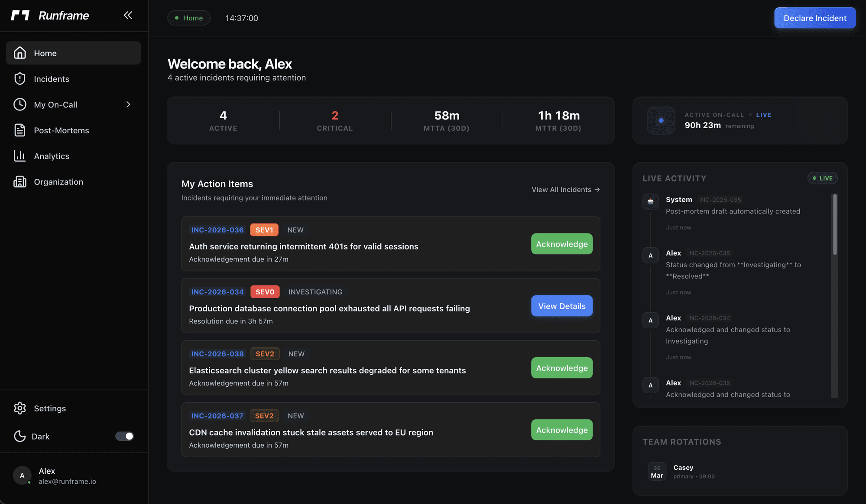This screenshot has height=504, width=866.
Task: Click the Runframe logo
Action: tap(49, 15)
